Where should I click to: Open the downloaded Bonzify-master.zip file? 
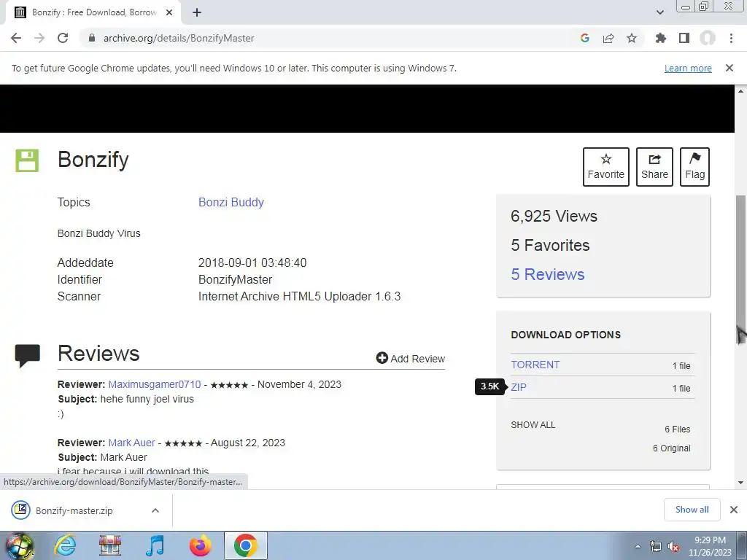click(x=74, y=510)
